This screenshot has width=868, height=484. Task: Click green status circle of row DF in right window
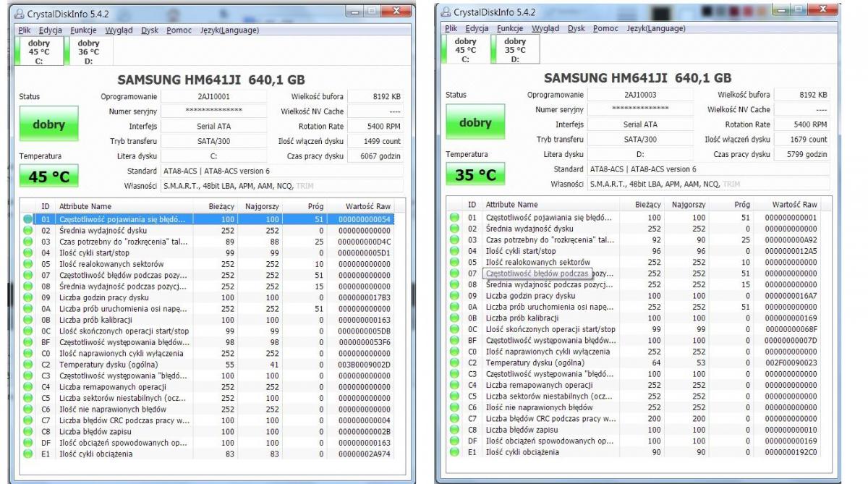click(x=455, y=441)
